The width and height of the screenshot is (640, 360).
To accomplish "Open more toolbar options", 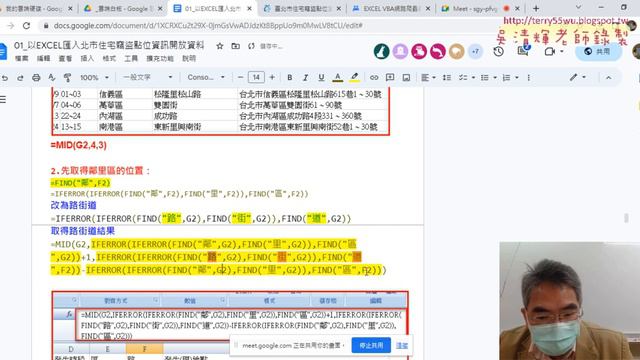I will 529,77.
